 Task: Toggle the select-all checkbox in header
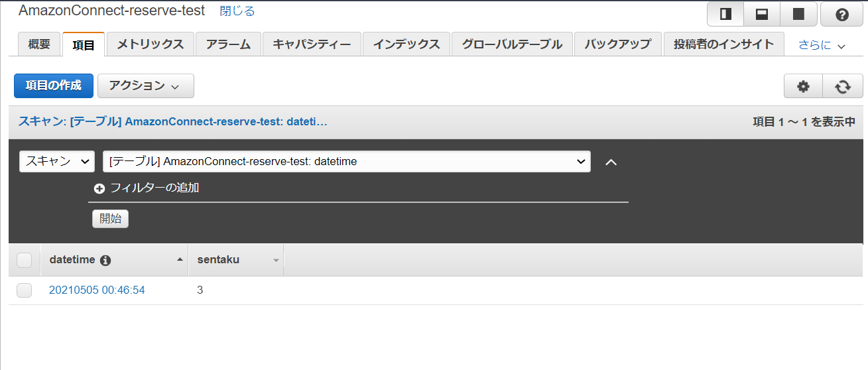tap(25, 260)
